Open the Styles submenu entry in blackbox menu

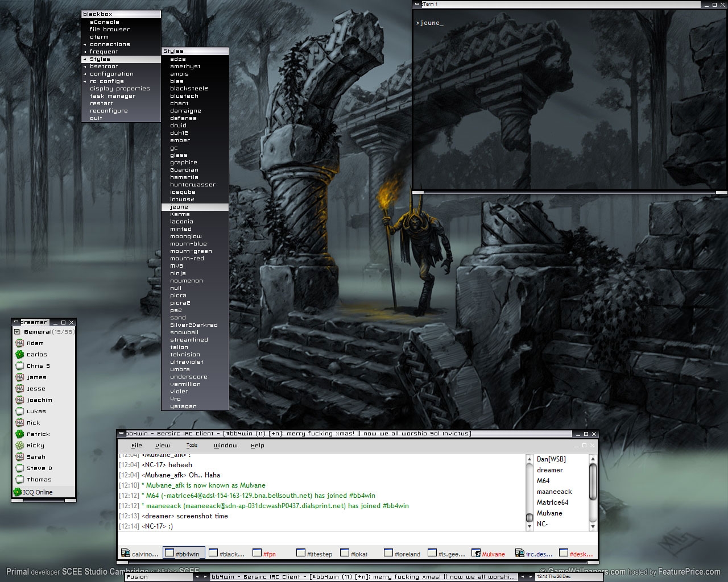(x=121, y=59)
